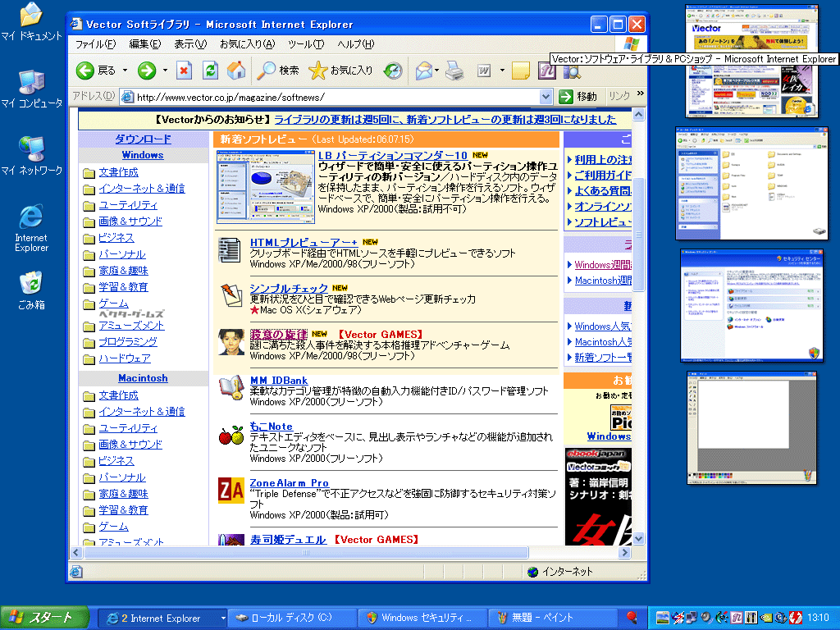This screenshot has height=630, width=840.
Task: Click the page's vertical scroll down arrow
Action: (x=638, y=538)
